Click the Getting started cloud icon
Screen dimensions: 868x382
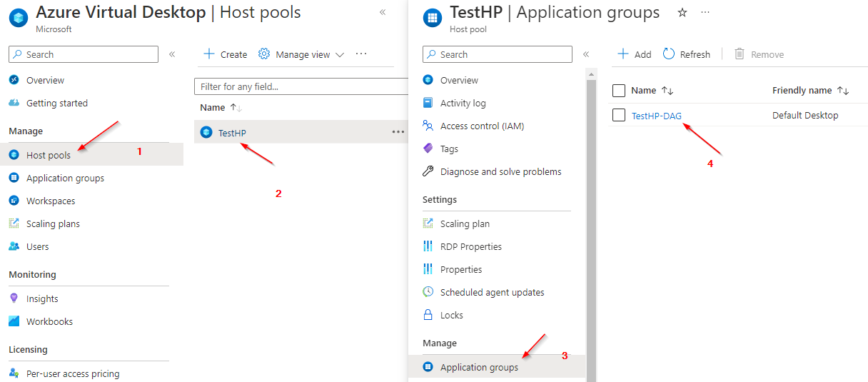[14, 103]
